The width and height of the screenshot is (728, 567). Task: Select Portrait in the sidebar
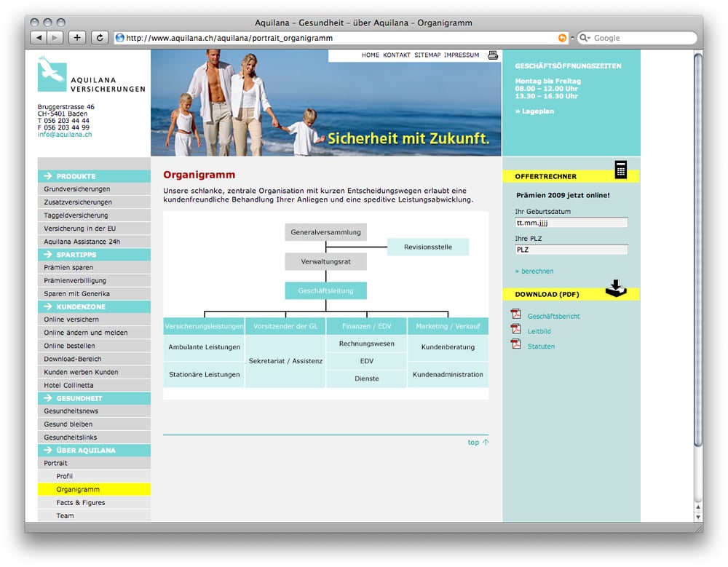(94, 463)
